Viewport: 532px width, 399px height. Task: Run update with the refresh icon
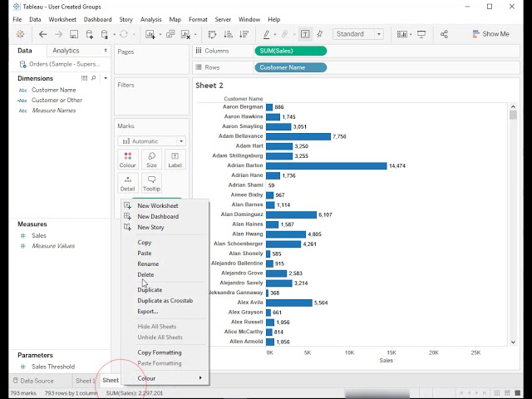coord(124,34)
